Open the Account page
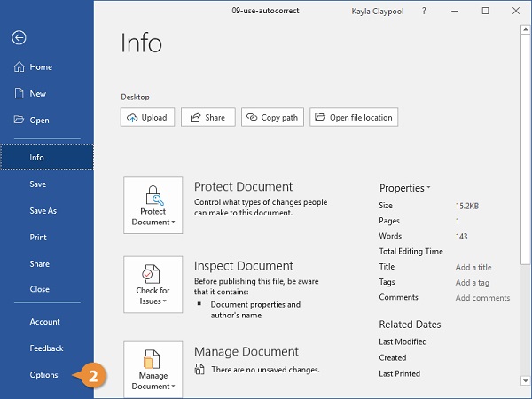 pos(45,322)
